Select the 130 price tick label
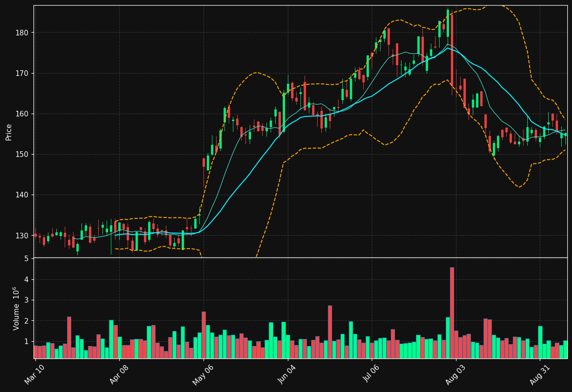Viewport: 572px width, 392px height. click(22, 236)
